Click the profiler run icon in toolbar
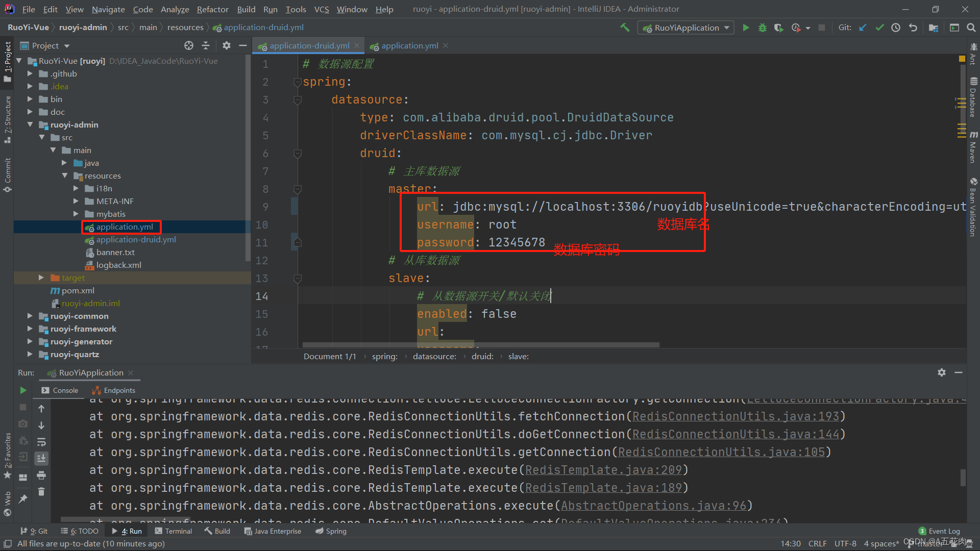 pos(796,28)
